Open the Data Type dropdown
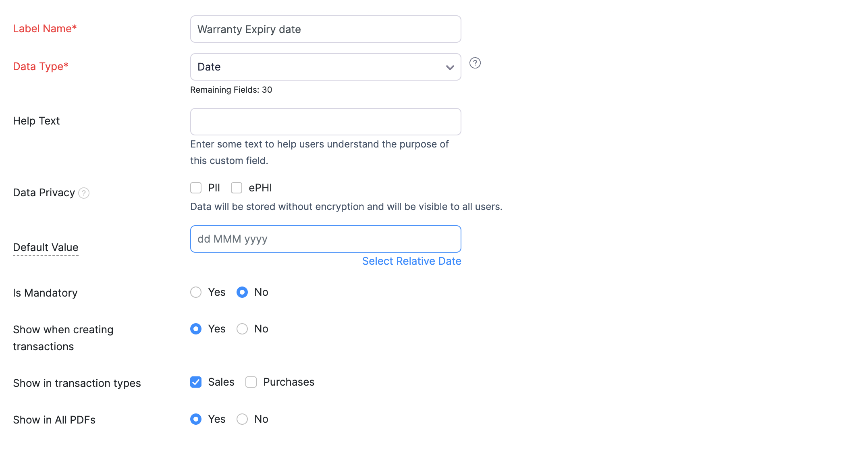 point(318,67)
